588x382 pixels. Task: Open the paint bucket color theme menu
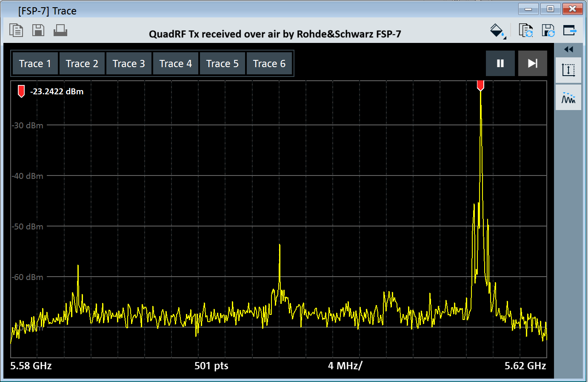497,31
